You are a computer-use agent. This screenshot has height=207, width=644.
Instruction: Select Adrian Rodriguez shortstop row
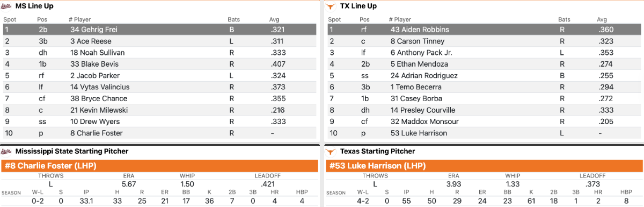point(485,76)
